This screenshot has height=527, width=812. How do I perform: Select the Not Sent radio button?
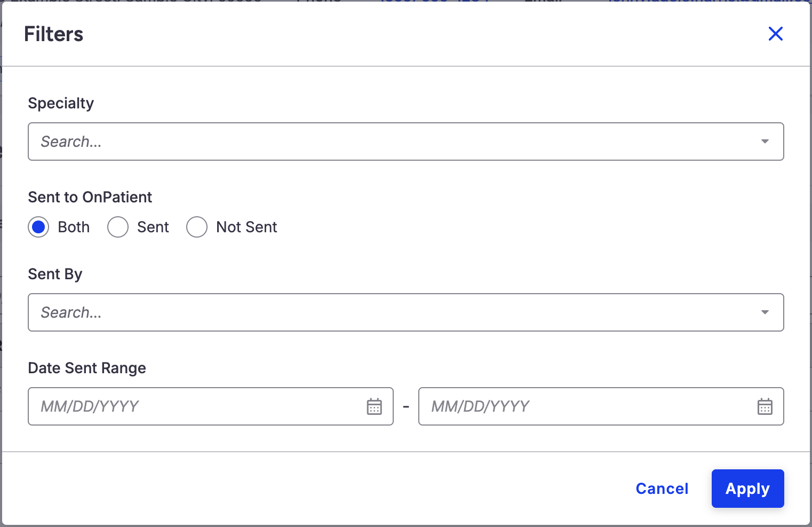(197, 227)
